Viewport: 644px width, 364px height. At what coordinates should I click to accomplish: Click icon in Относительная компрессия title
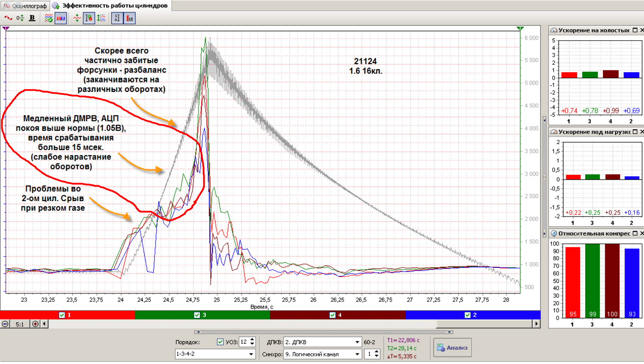coord(554,233)
